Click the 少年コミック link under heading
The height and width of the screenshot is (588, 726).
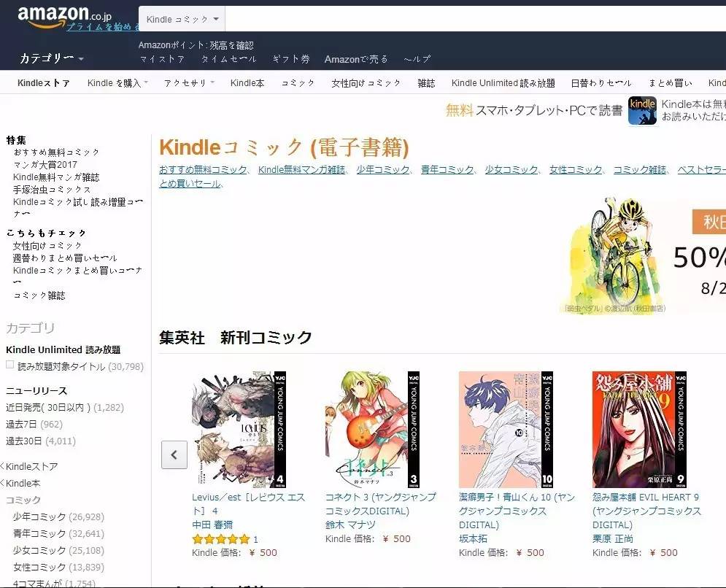pos(383,169)
